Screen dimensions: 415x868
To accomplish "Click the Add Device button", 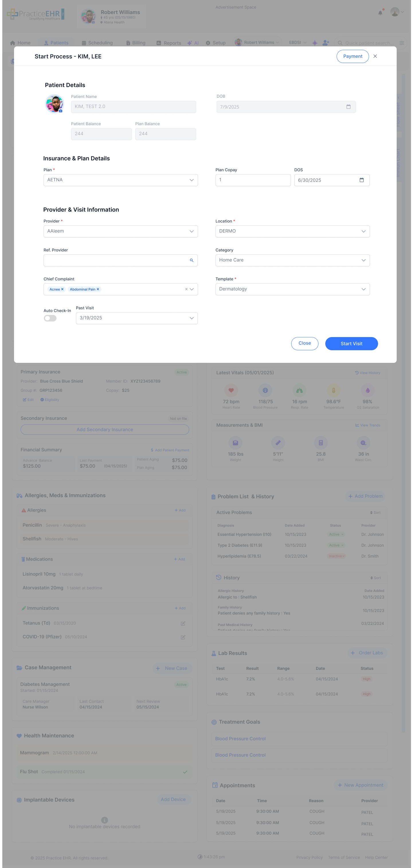I will click(173, 799).
